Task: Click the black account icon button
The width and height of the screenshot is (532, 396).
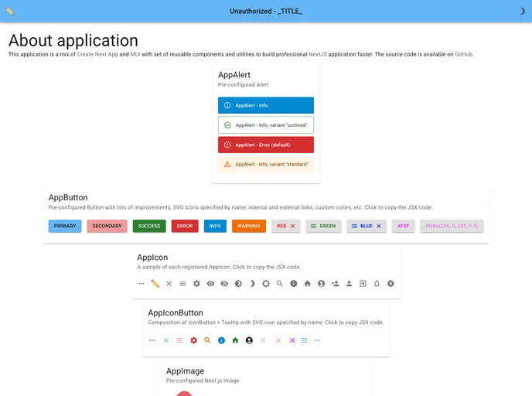Action: [249, 340]
